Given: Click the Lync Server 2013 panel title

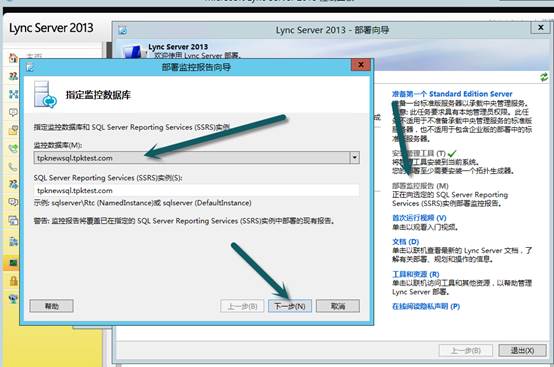Looking at the screenshot, I should [x=51, y=28].
